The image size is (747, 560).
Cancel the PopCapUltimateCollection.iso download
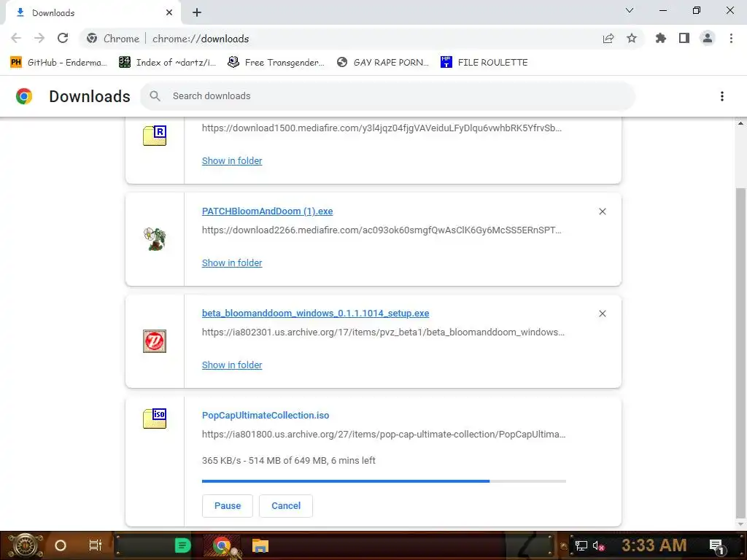tap(286, 506)
